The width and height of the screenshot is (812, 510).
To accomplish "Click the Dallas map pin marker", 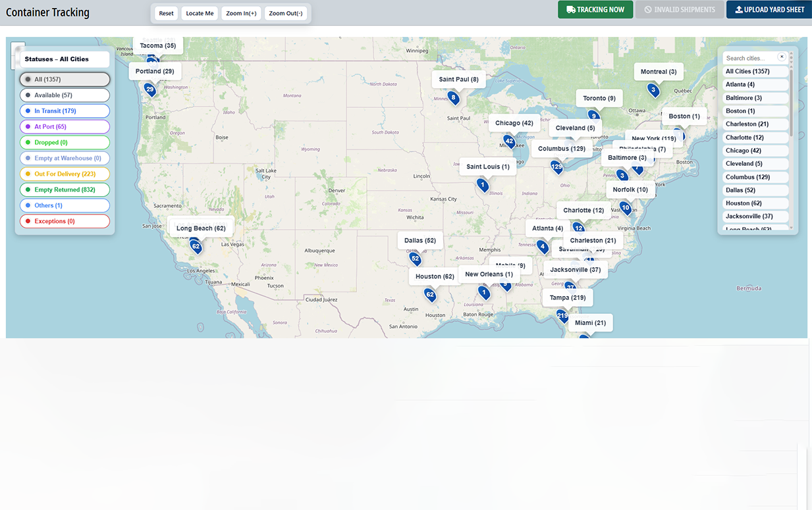I will click(x=415, y=259).
